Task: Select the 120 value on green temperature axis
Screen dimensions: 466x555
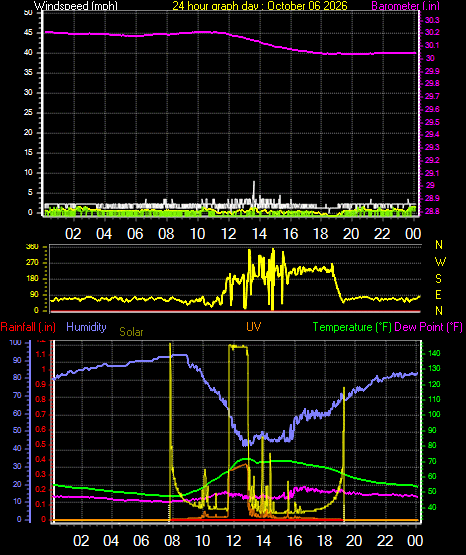Action: [x=434, y=384]
